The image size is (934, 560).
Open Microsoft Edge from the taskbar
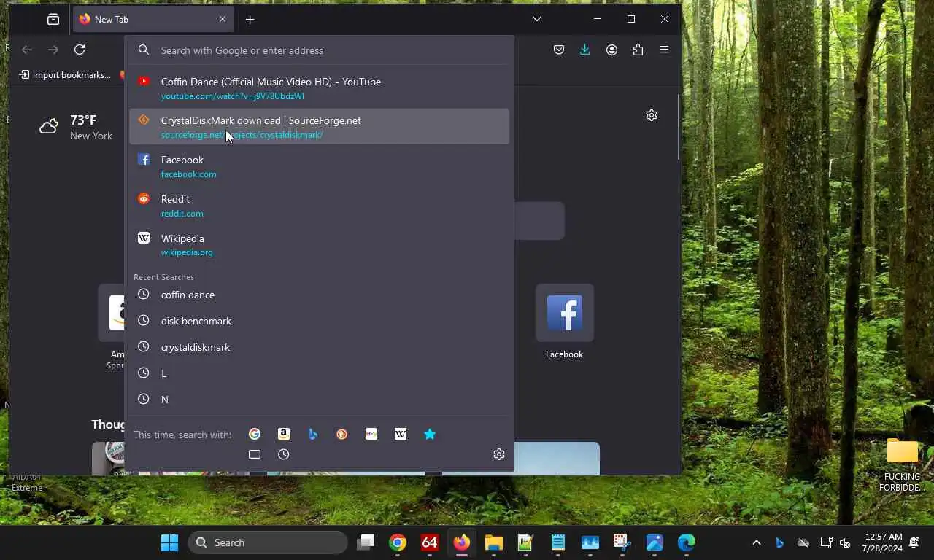point(687,542)
